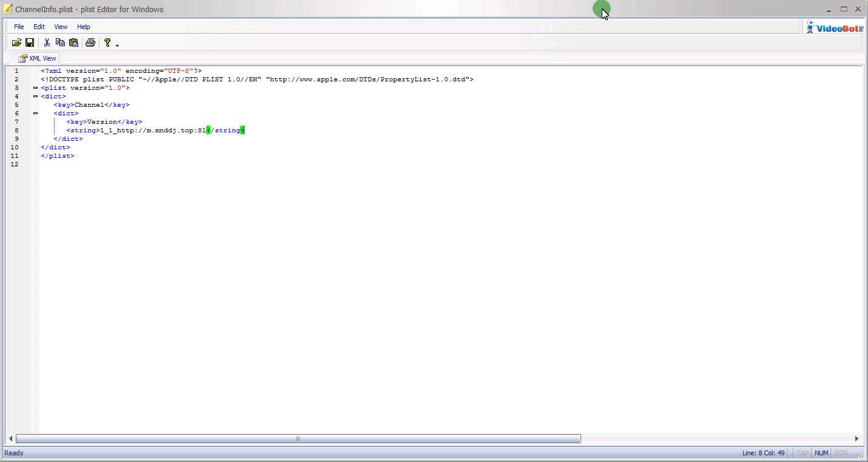Click the Open file toolbar icon
This screenshot has height=462, width=868.
pyautogui.click(x=16, y=42)
